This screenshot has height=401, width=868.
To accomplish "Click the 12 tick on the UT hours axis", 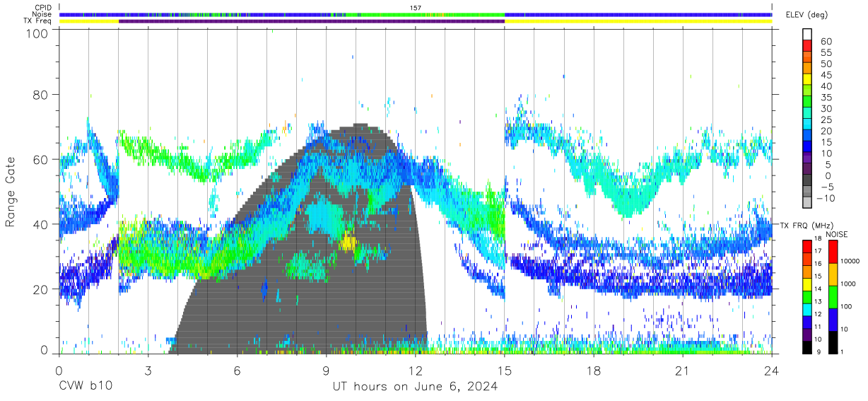I will [415, 370].
